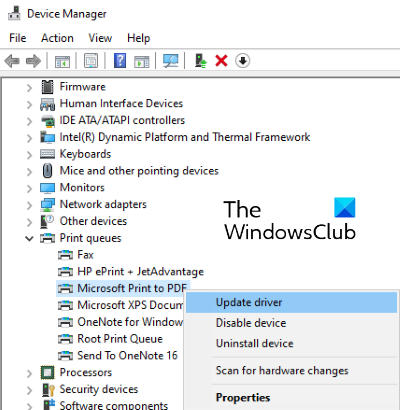This screenshot has height=410, width=400.
Task: Toggle the console tree pane icon
Action: pyautogui.click(x=62, y=61)
